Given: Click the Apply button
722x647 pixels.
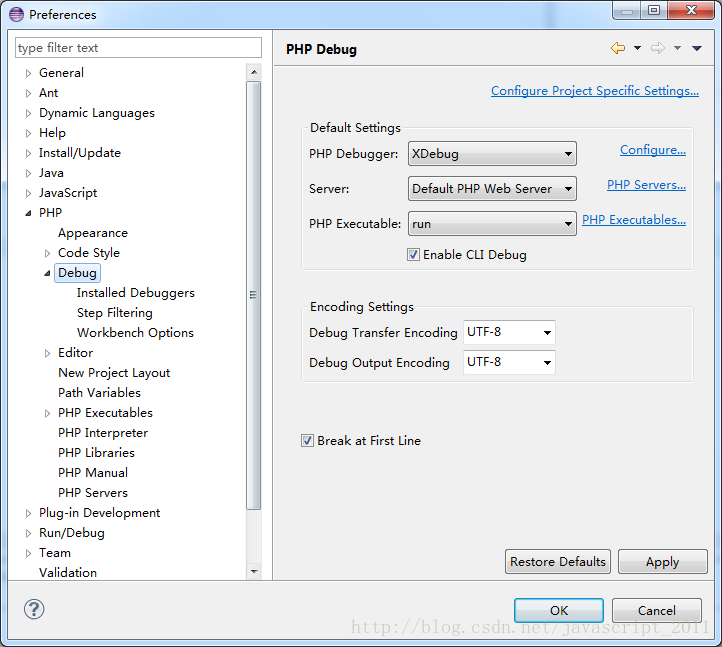Looking at the screenshot, I should point(663,561).
